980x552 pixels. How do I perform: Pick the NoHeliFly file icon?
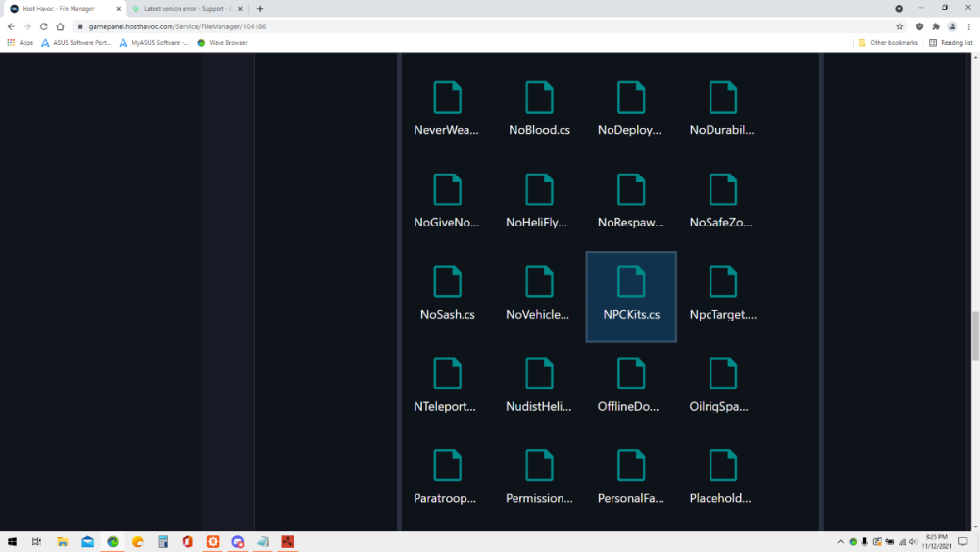pos(539,190)
